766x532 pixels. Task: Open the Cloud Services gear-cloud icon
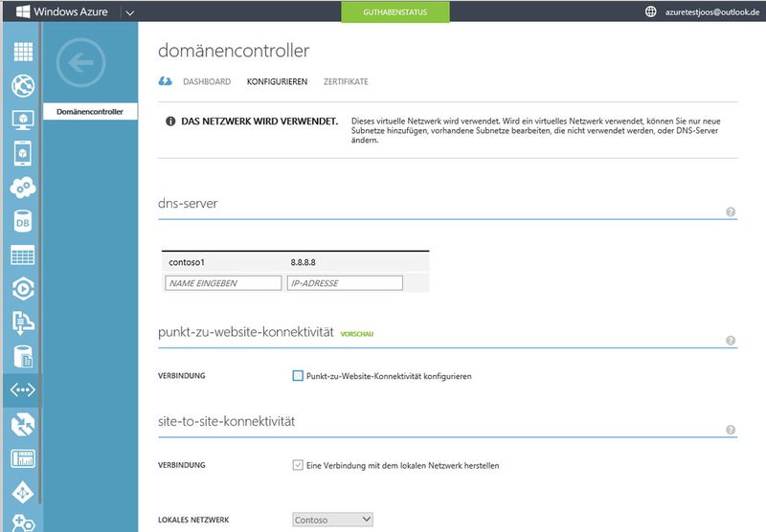click(23, 188)
